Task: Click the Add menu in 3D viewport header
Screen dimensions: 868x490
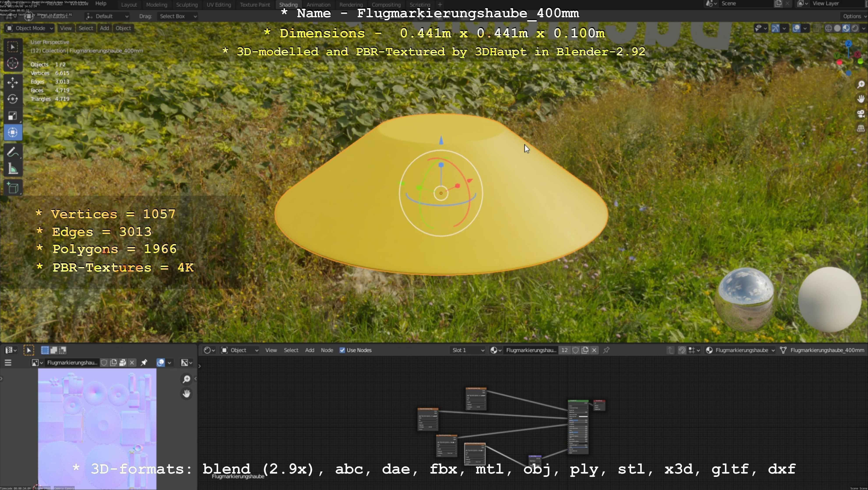Action: coord(104,28)
